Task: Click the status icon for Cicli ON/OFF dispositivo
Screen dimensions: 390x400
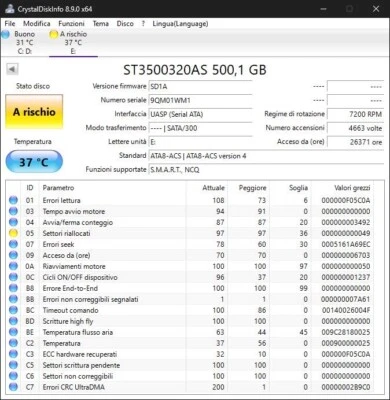Action: point(13,277)
